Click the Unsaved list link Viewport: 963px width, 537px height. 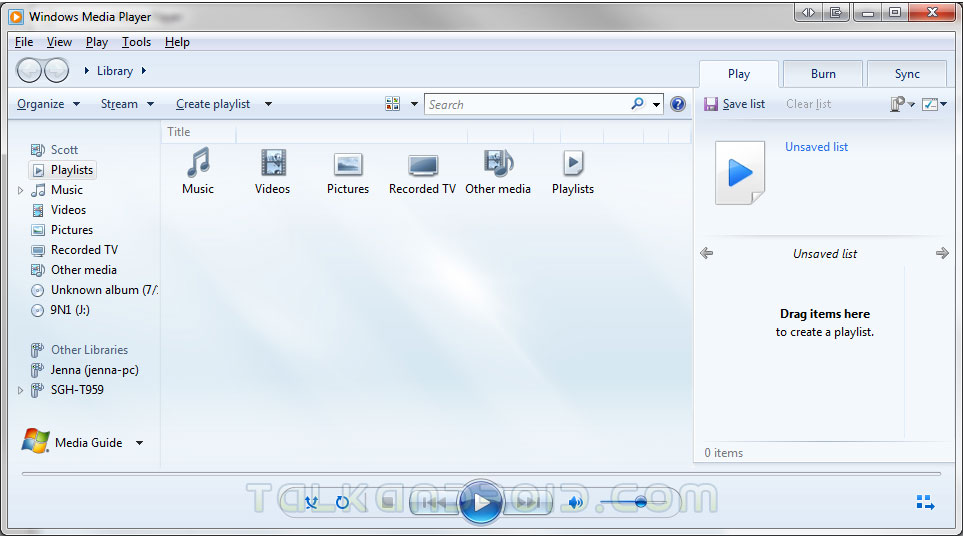click(816, 147)
